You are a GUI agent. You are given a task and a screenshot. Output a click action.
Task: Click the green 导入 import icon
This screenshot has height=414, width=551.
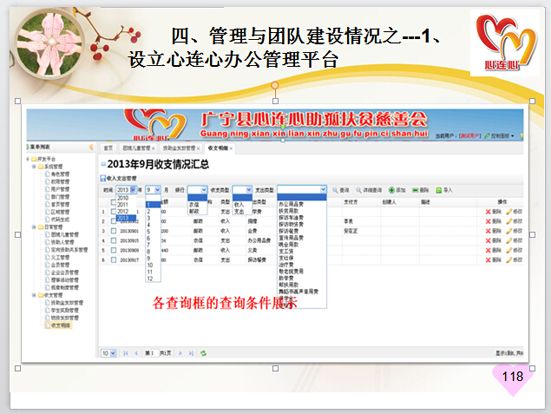[438, 190]
